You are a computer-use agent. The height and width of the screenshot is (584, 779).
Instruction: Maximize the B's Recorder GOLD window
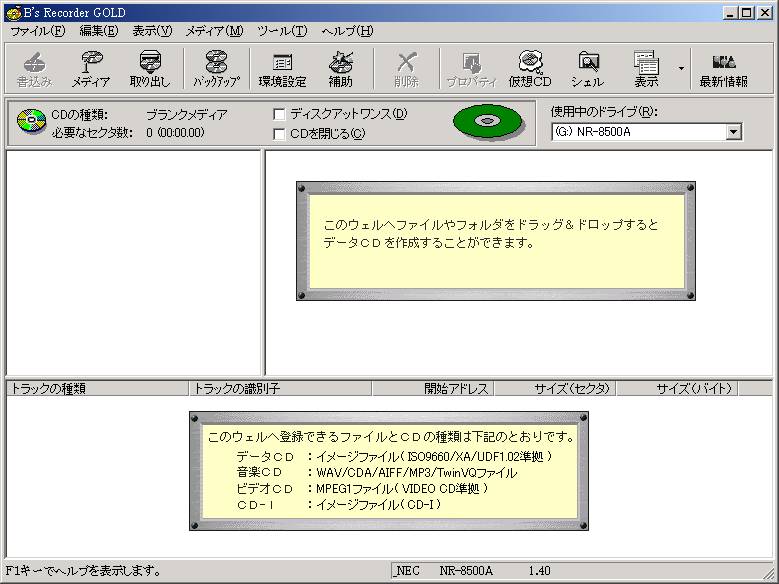pos(746,13)
